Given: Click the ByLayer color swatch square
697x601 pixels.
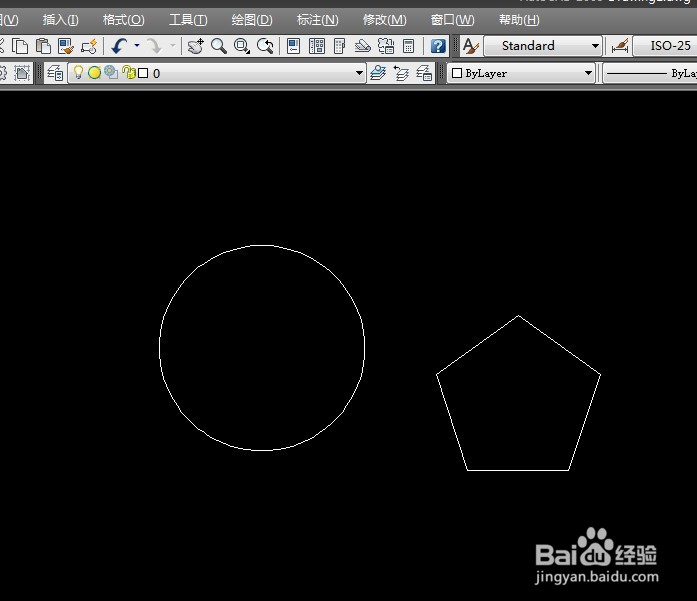Looking at the screenshot, I should click(457, 73).
